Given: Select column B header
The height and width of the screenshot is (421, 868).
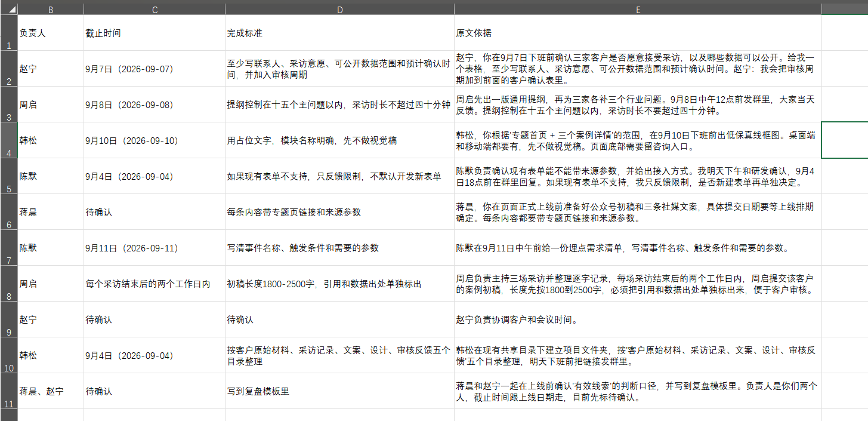Looking at the screenshot, I should [x=51, y=10].
